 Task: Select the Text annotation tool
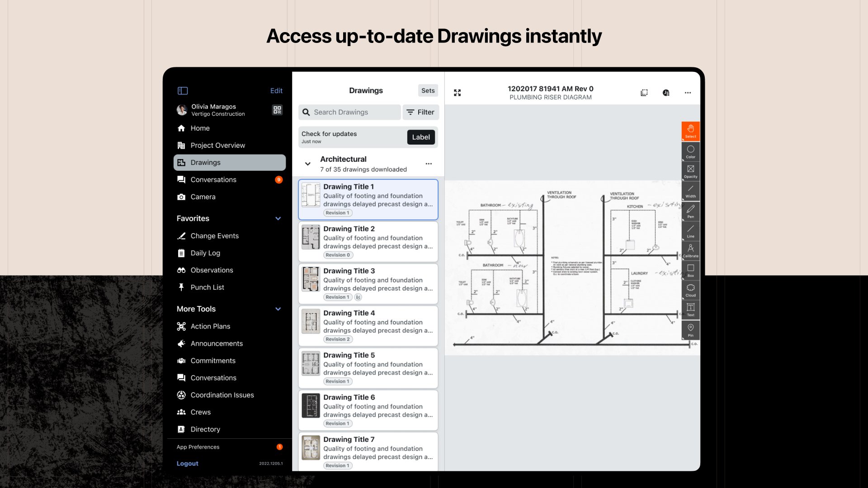(690, 309)
